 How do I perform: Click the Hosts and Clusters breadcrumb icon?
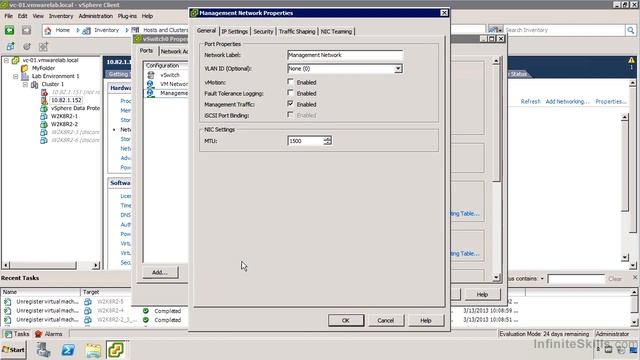(x=135, y=30)
